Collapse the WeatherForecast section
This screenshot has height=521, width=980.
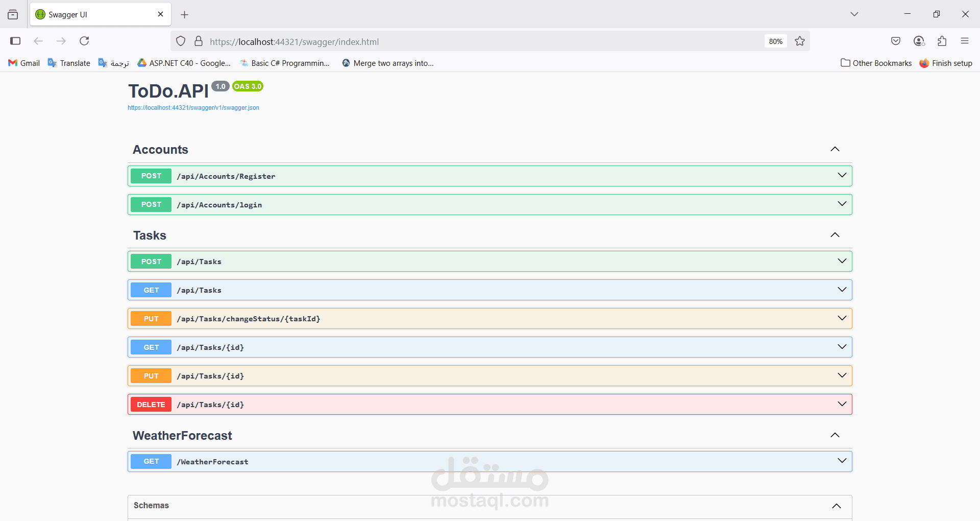pos(835,435)
